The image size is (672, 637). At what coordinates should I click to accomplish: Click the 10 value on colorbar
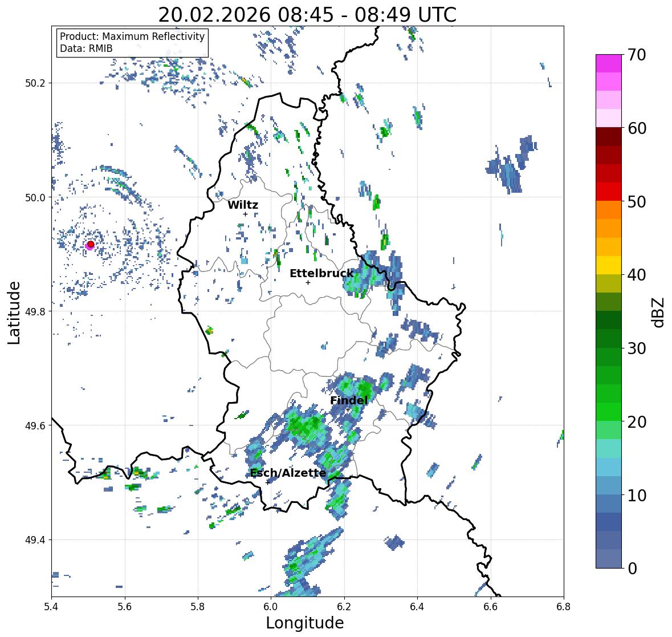coord(637,495)
